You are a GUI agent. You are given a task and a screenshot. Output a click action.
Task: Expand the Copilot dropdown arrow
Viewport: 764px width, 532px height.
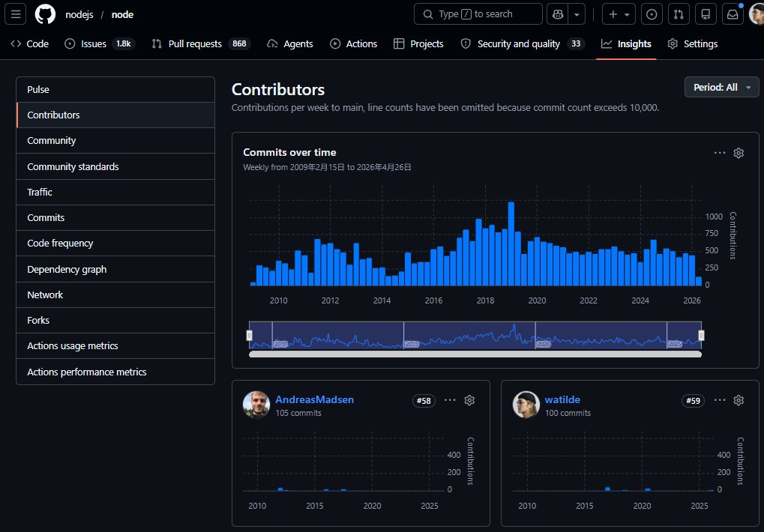coord(577,14)
